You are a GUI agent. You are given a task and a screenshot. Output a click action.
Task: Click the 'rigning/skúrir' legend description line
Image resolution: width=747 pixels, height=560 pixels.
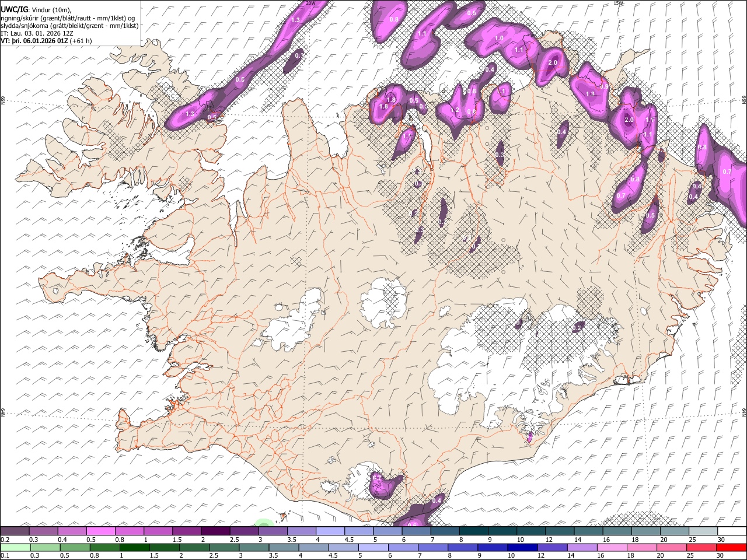pos(68,17)
